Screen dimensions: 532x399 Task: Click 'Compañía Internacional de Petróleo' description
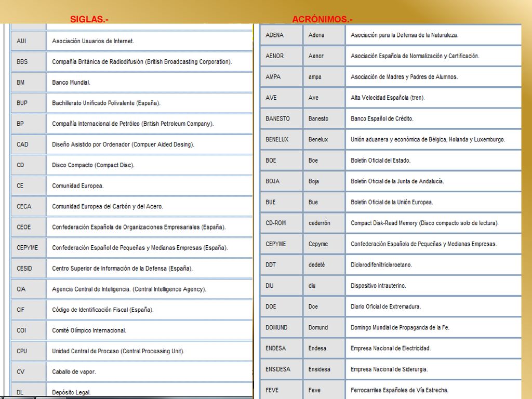[133, 124]
